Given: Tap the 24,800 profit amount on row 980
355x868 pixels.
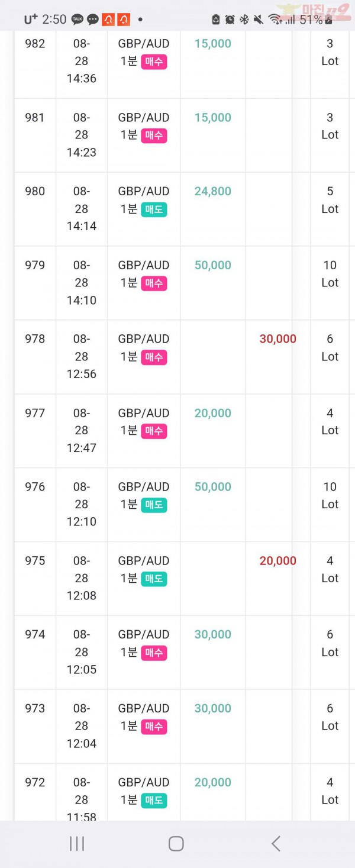Looking at the screenshot, I should tap(212, 191).
